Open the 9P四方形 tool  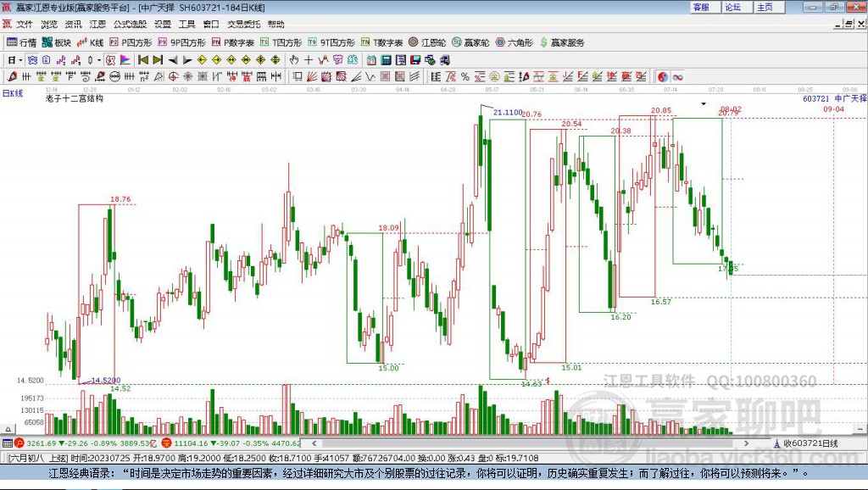point(181,42)
